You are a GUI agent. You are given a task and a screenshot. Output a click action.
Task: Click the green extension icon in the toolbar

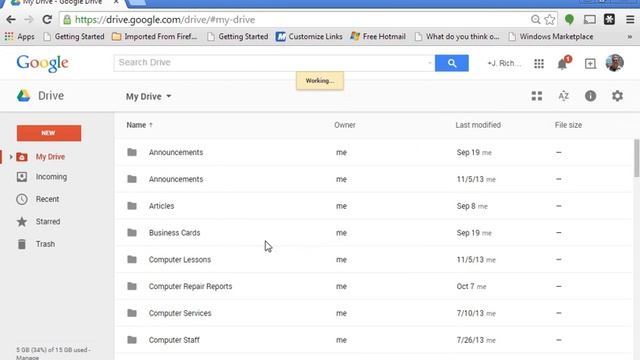[569, 20]
